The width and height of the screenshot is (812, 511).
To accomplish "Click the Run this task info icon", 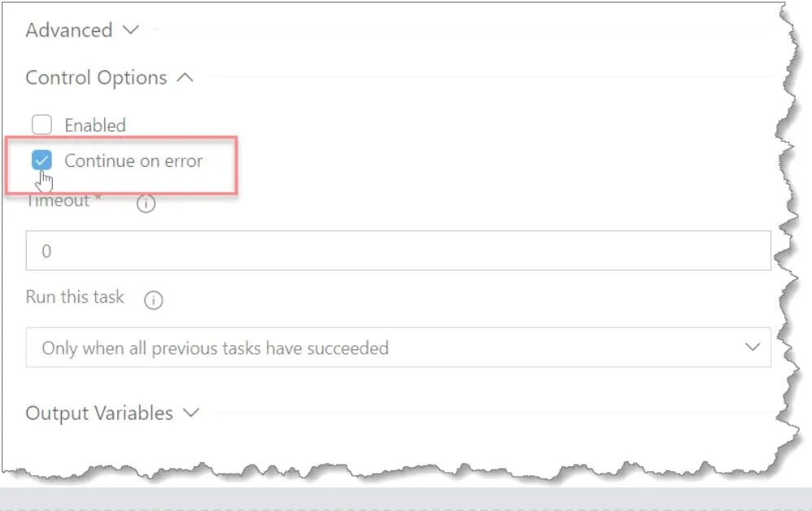I will pyautogui.click(x=154, y=299).
